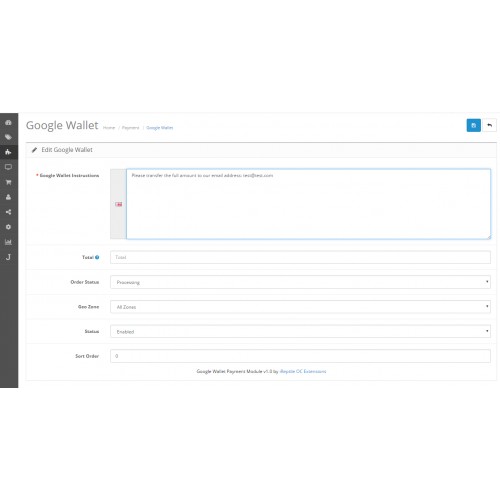Viewport: 500px width, 500px height.
Task: Click the blue Save button
Action: [x=473, y=125]
